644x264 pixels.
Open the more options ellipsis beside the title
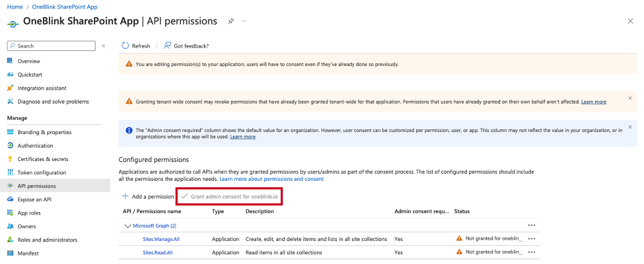coord(244,21)
